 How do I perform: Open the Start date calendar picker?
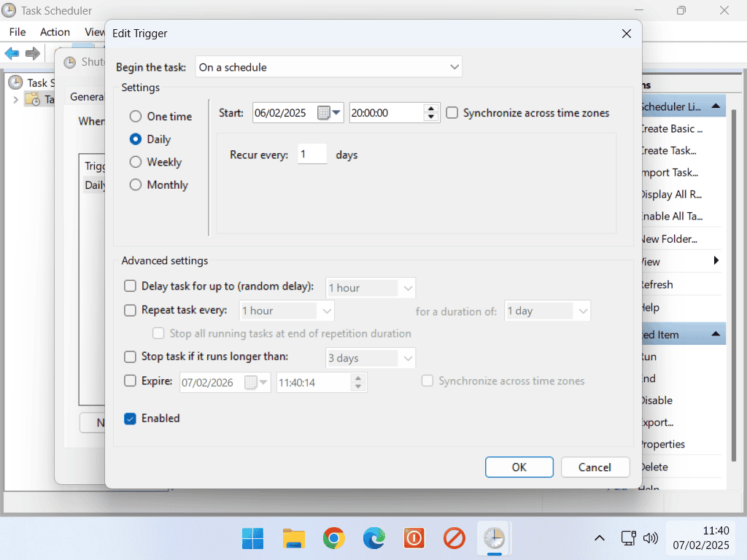[330, 113]
